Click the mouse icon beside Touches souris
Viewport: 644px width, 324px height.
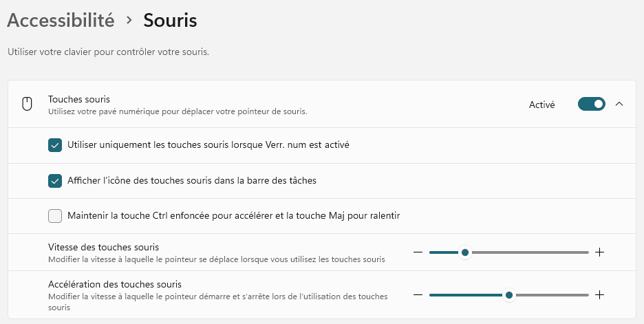tap(28, 105)
